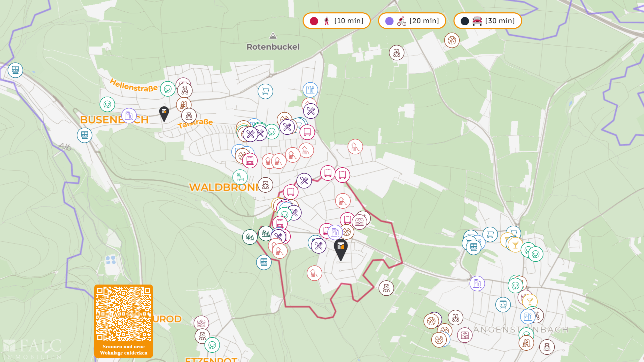
Task: Open the train marker in central Langensteinbach
Action: click(503, 304)
